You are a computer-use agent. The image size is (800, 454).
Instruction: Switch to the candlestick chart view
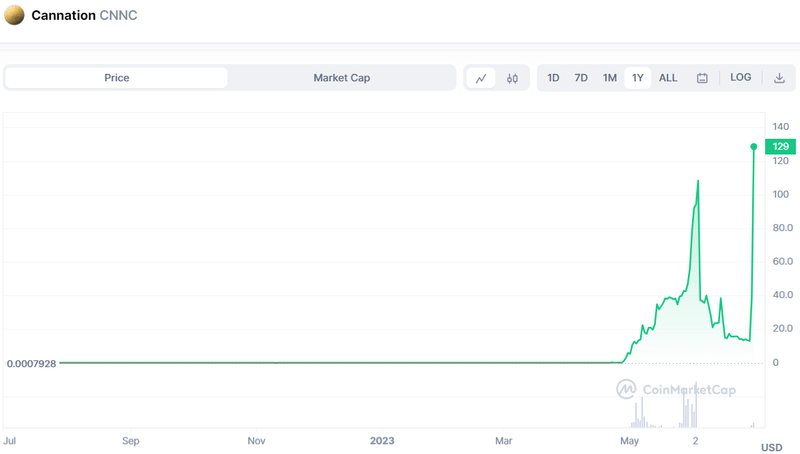tap(512, 78)
